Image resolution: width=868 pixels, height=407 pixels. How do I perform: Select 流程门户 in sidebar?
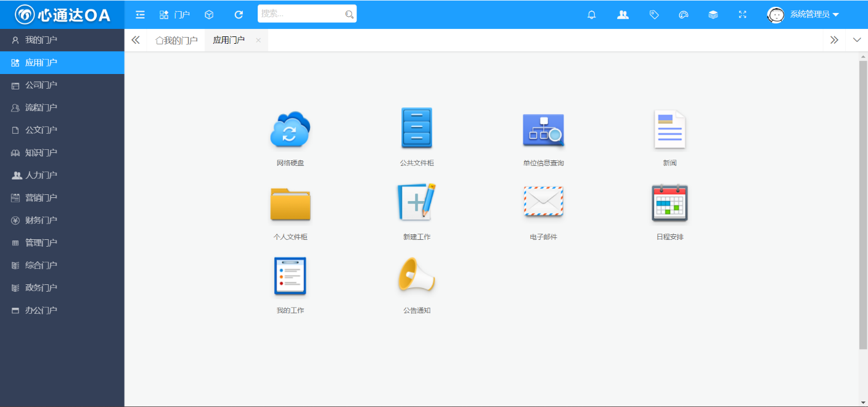(x=62, y=108)
